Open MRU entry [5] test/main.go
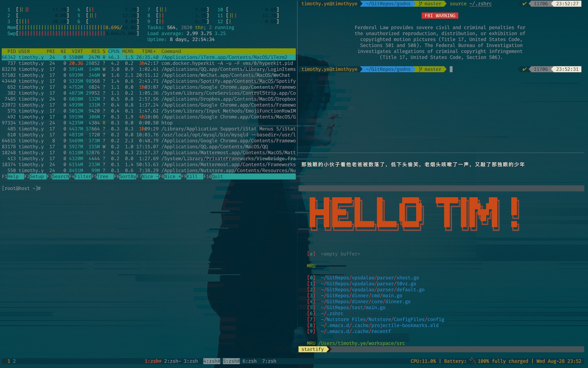Screen dimensions: 588x368 346,308
